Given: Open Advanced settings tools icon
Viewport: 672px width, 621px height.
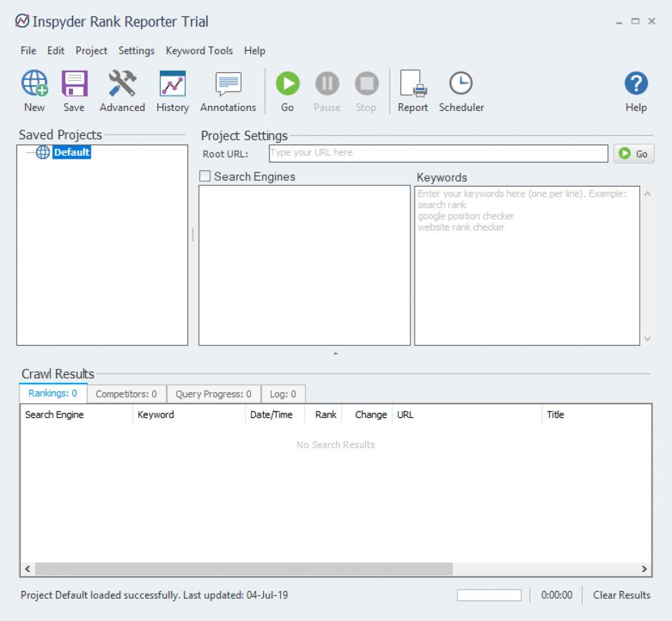Looking at the screenshot, I should [x=122, y=91].
